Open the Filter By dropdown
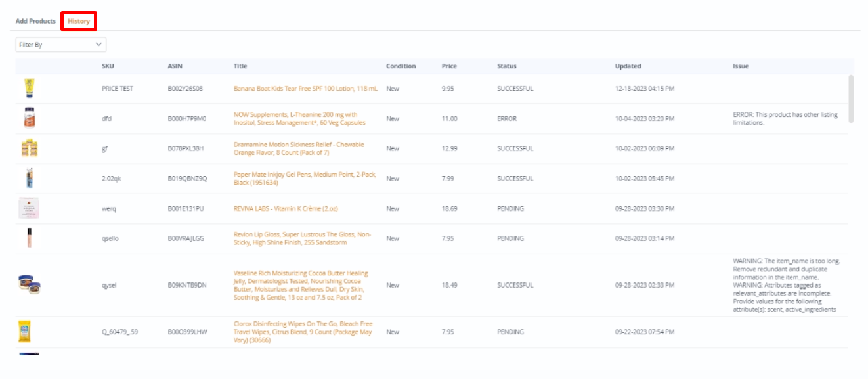Image resolution: width=868 pixels, height=379 pixels. (x=60, y=44)
